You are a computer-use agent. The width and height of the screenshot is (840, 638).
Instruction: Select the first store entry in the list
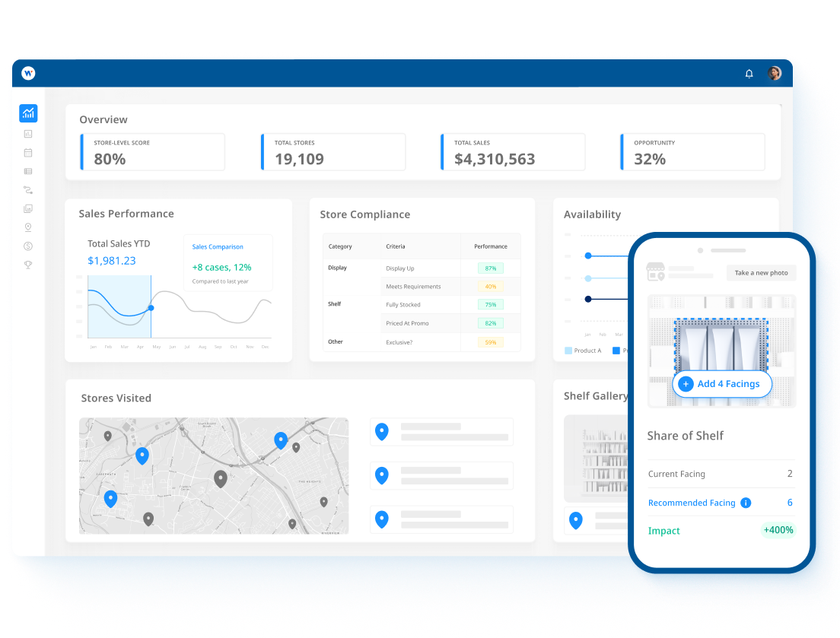coord(441,432)
